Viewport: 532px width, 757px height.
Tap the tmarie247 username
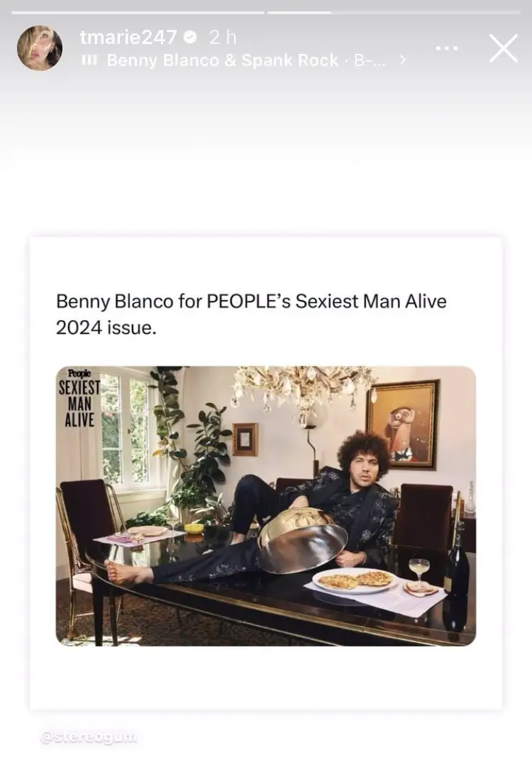128,37
